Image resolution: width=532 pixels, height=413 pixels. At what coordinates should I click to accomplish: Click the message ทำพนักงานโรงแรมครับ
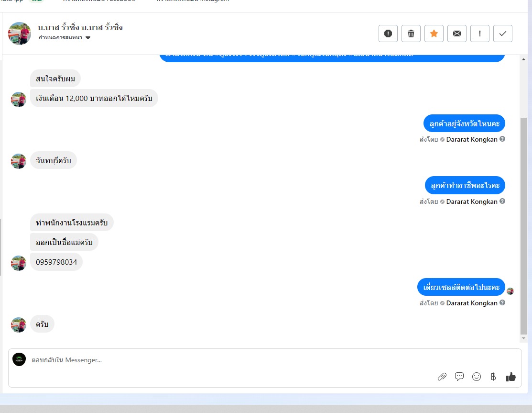click(72, 223)
